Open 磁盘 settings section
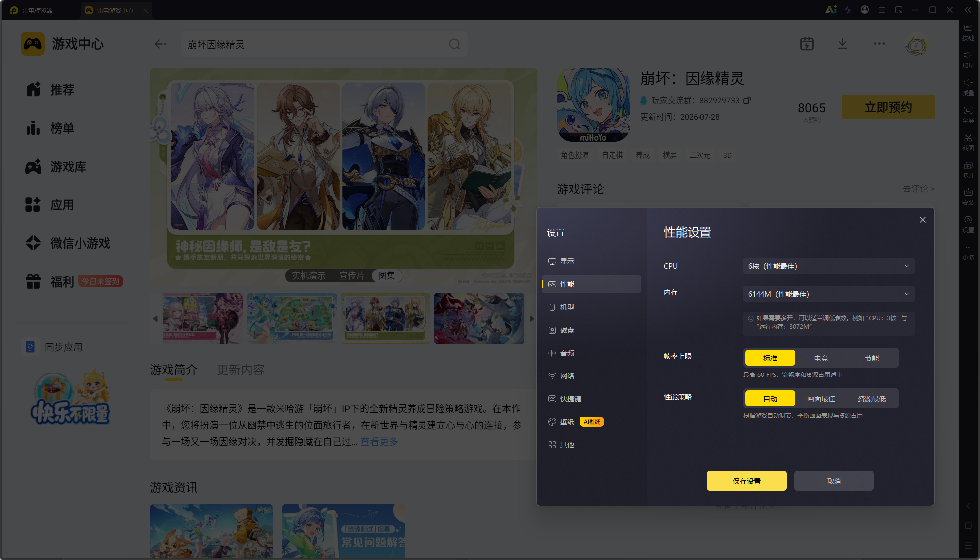The width and height of the screenshot is (980, 560). click(x=591, y=330)
